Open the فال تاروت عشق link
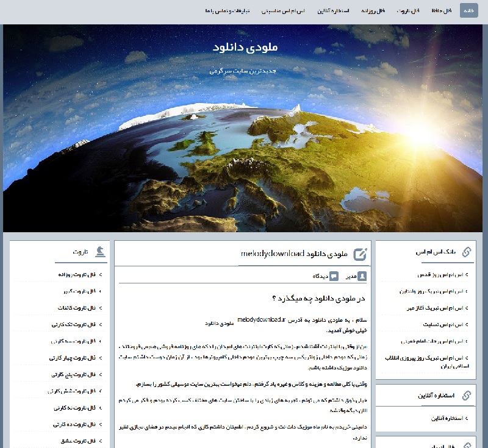 point(79,441)
